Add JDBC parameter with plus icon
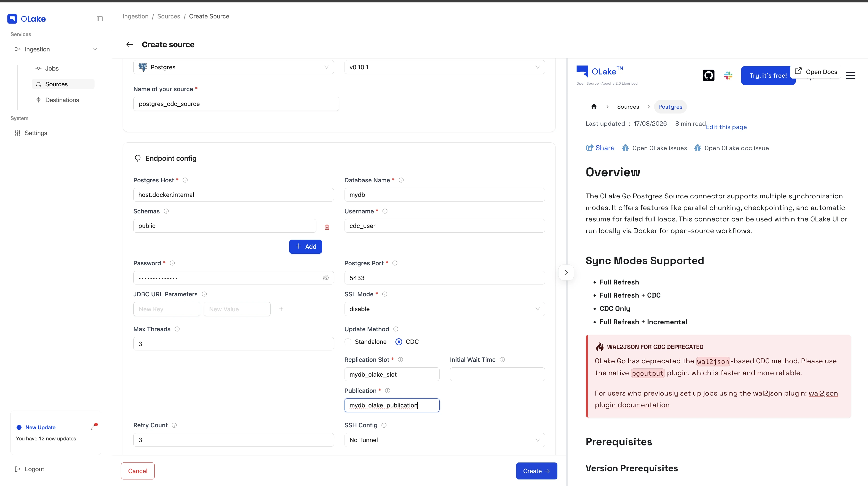 pos(281,309)
